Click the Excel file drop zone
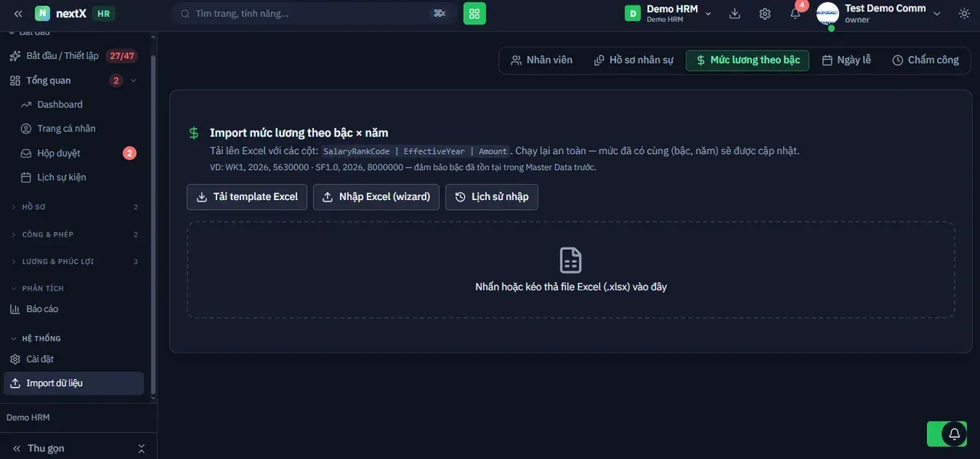Viewport: 980px width, 459px height. 570,270
